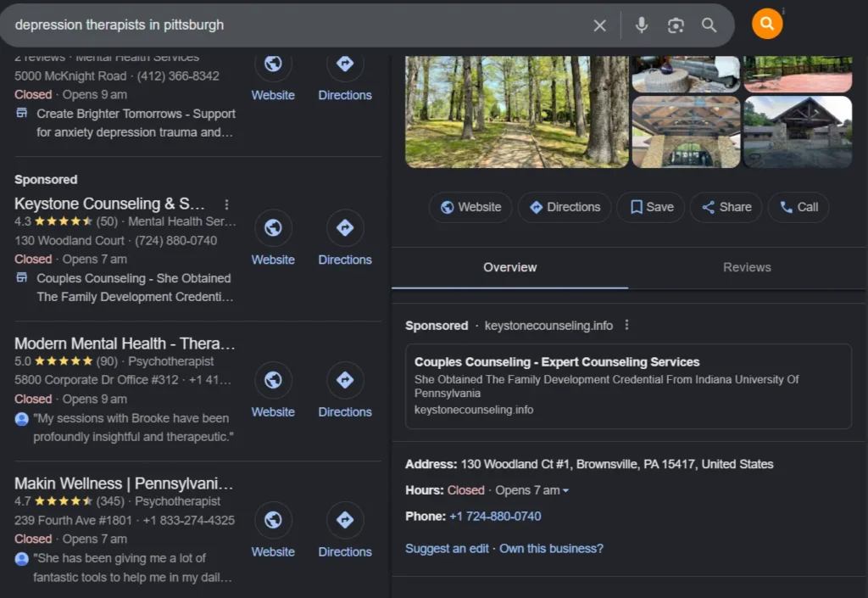Click the keystonecounseling.info URL inside the ad card
The image size is (868, 598).
pyautogui.click(x=474, y=410)
